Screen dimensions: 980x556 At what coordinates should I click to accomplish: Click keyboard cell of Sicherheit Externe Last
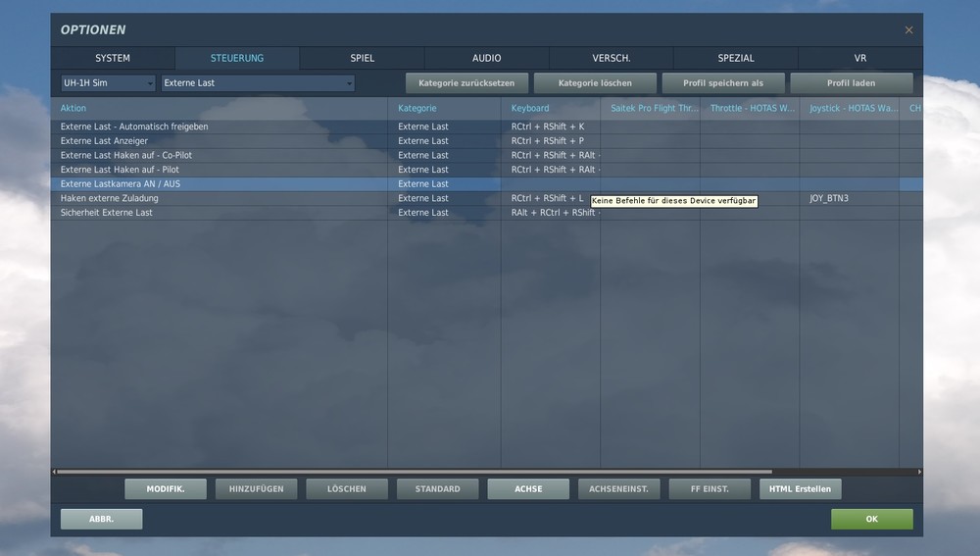click(551, 213)
